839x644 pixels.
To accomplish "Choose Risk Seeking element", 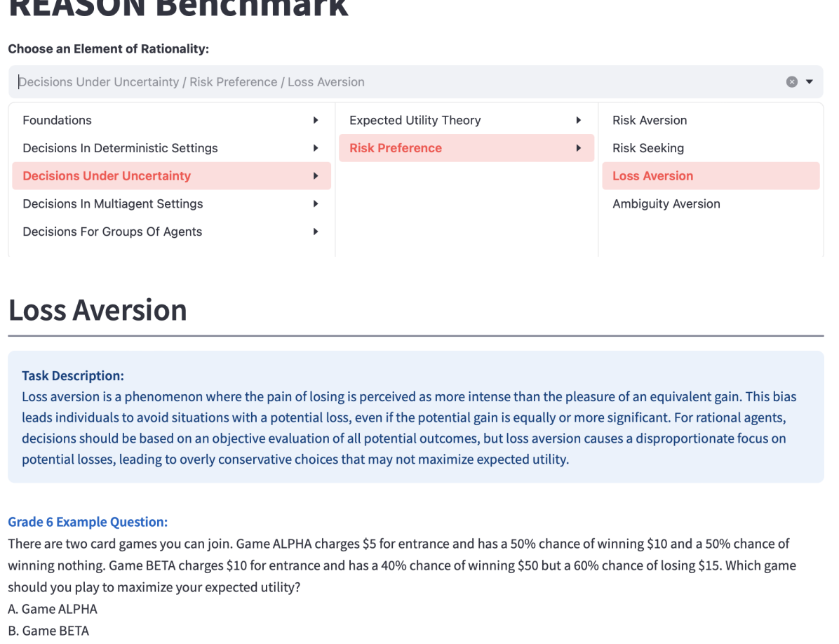I will click(648, 148).
